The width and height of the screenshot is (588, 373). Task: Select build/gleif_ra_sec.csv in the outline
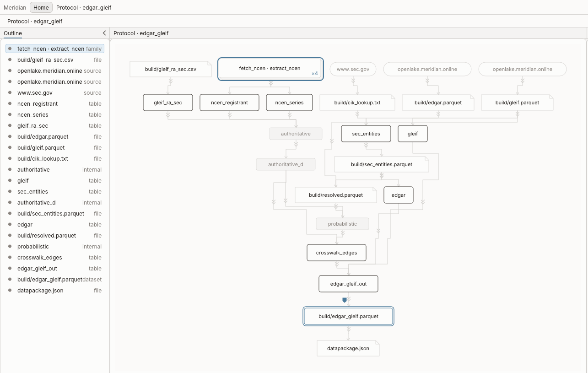pos(55,60)
